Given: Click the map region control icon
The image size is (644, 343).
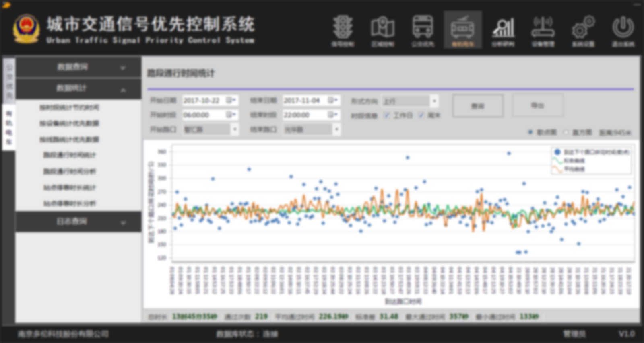Looking at the screenshot, I should [382, 31].
